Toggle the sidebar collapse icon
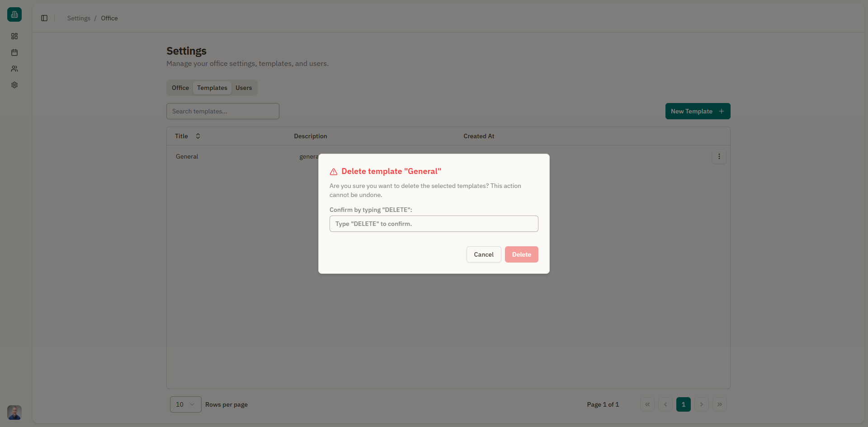 coord(44,18)
